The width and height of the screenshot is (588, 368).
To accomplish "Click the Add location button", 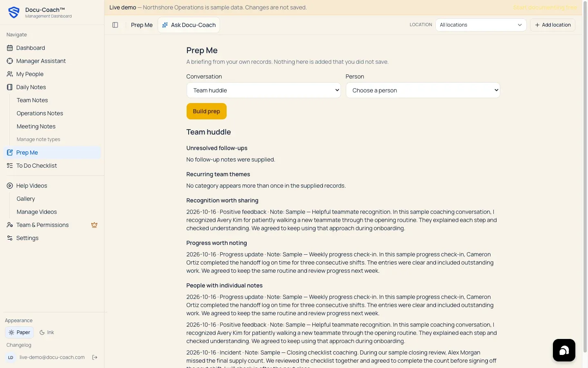I will (x=553, y=25).
